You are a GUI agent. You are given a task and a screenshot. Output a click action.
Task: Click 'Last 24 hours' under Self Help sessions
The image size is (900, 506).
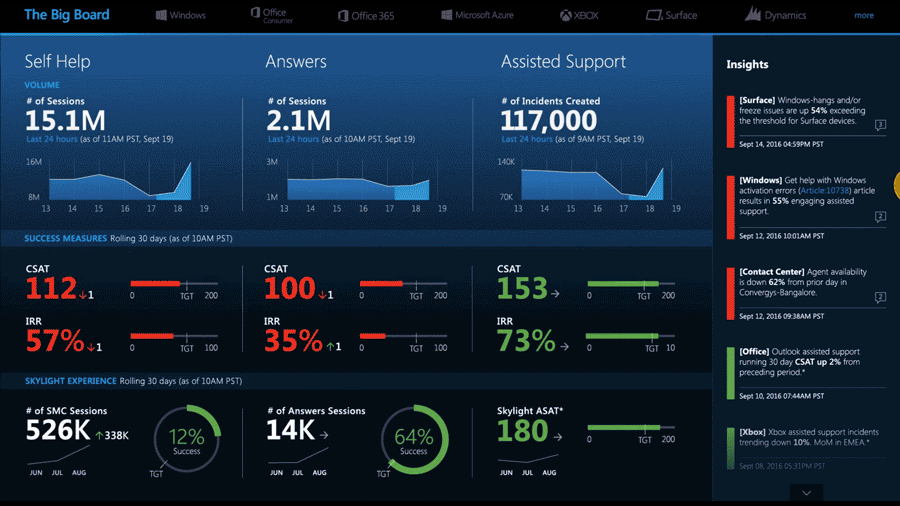pos(52,139)
